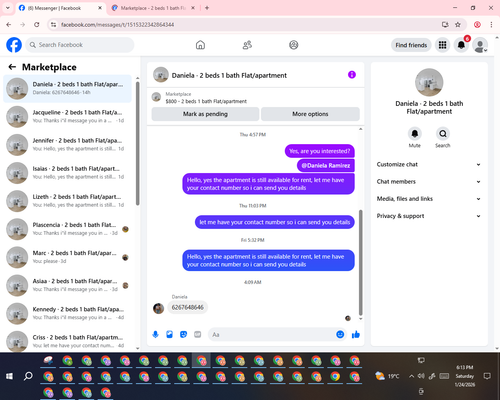Expand Media, files and links section
The height and width of the screenshot is (400, 500).
coord(429,199)
